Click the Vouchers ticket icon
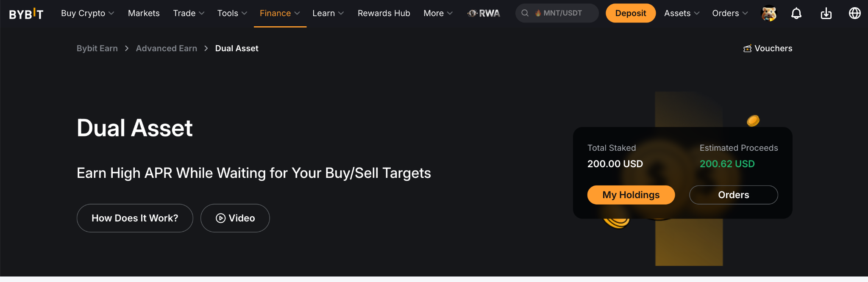Viewport: 868px width, 282px height. [x=748, y=49]
